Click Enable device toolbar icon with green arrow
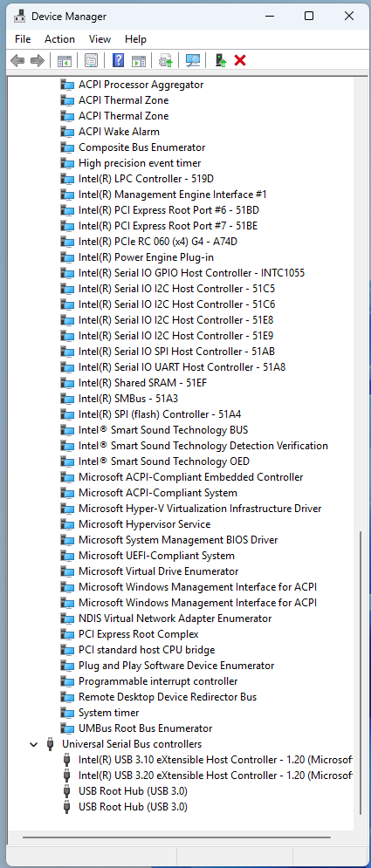Viewport: 371px width, 868px height. pyautogui.click(x=221, y=60)
